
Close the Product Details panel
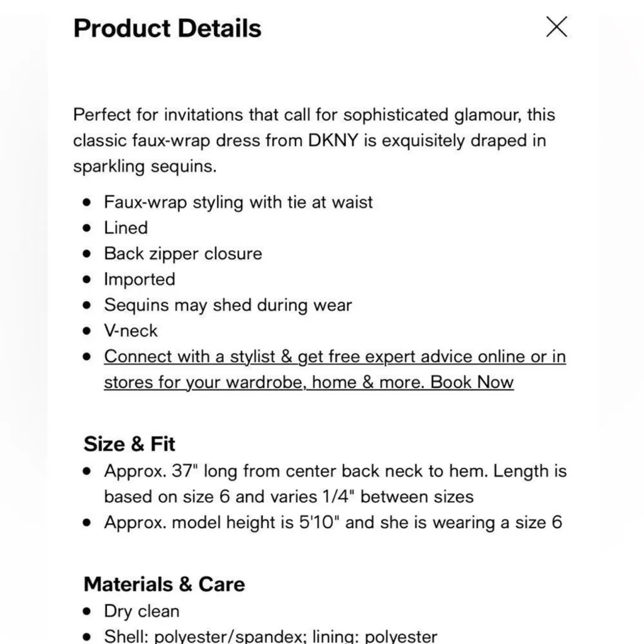click(557, 27)
